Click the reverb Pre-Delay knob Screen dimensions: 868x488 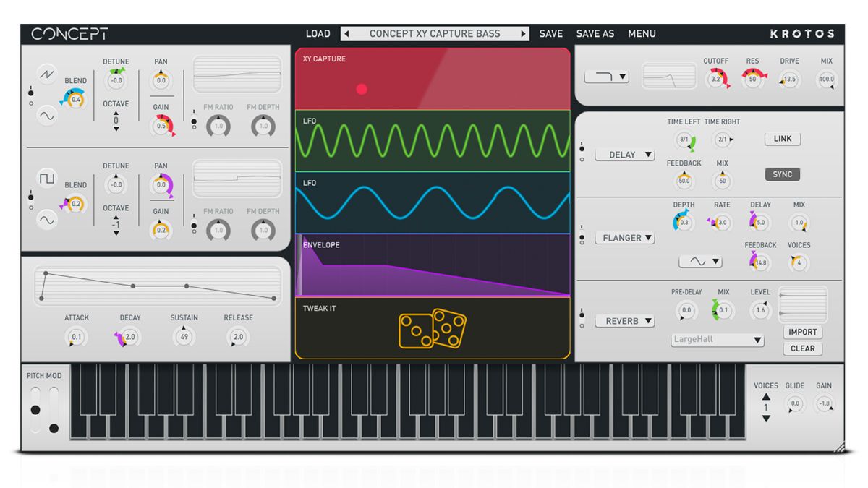click(x=686, y=310)
